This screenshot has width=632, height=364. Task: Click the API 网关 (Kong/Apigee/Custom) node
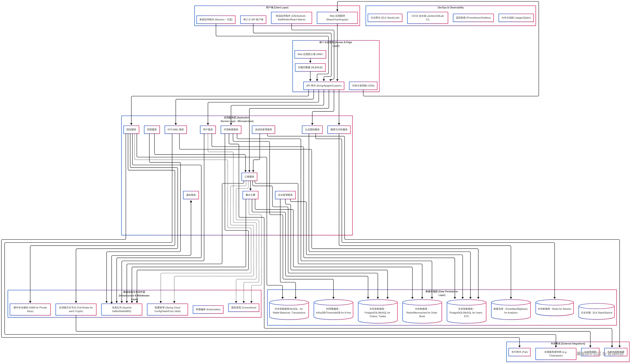(324, 86)
